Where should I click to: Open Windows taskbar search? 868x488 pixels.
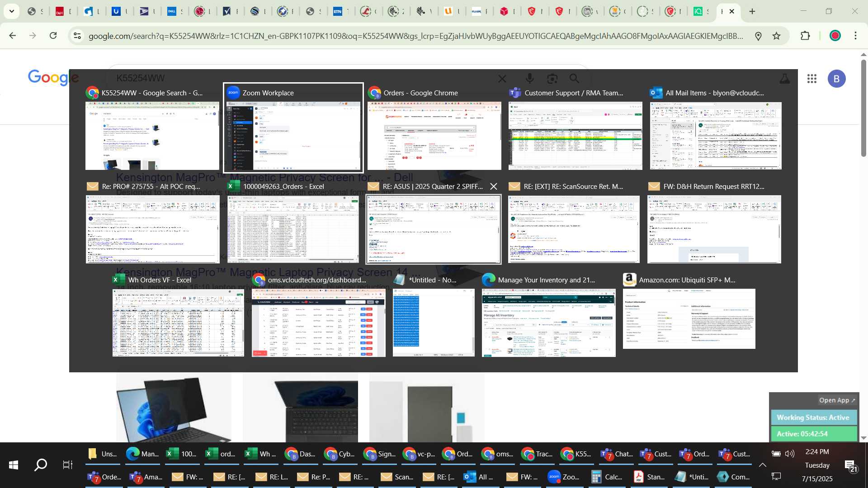click(41, 465)
